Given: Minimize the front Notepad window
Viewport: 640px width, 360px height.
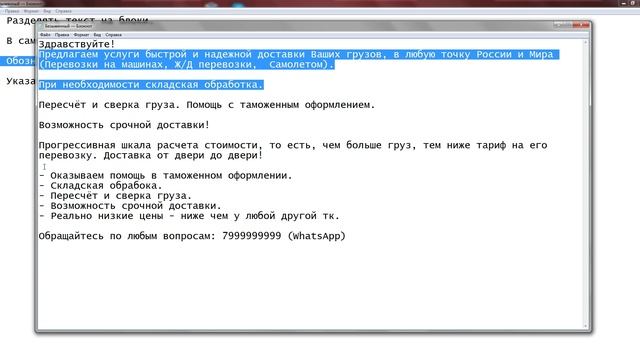Looking at the screenshot, I should click(x=558, y=25).
